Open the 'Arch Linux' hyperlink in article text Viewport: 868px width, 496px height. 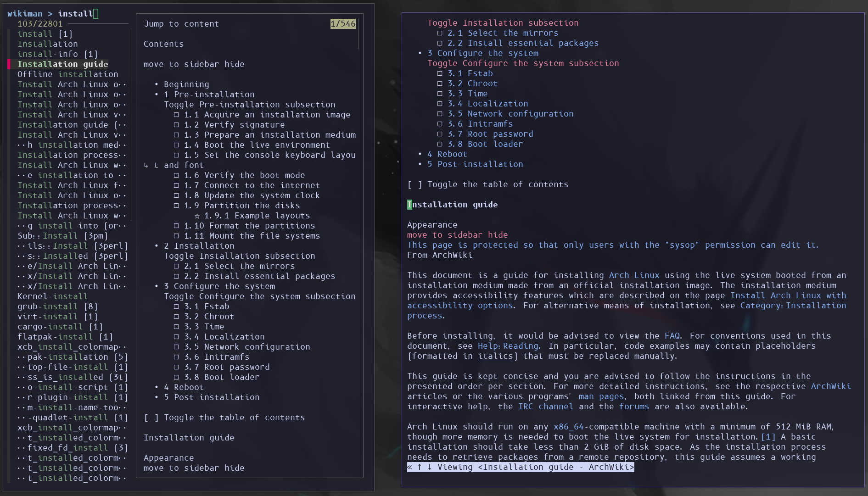coord(634,275)
